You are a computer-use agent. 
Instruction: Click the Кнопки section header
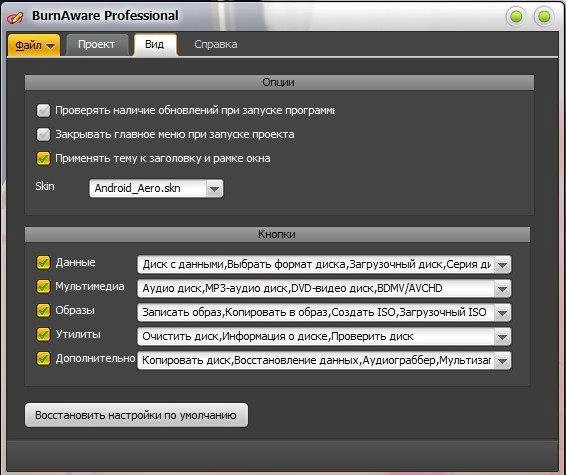277,234
